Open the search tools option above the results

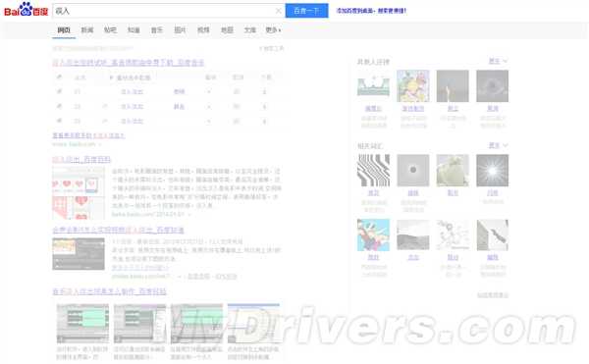click(272, 48)
